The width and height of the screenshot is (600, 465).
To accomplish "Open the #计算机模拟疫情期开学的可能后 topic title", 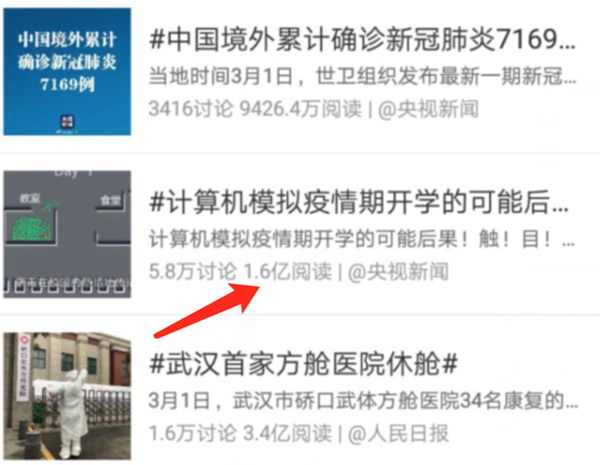I will pos(359,202).
